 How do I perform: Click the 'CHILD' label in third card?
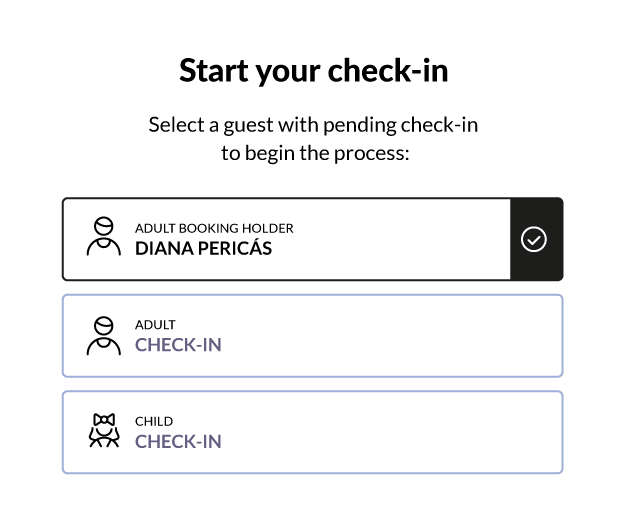pyautogui.click(x=154, y=421)
